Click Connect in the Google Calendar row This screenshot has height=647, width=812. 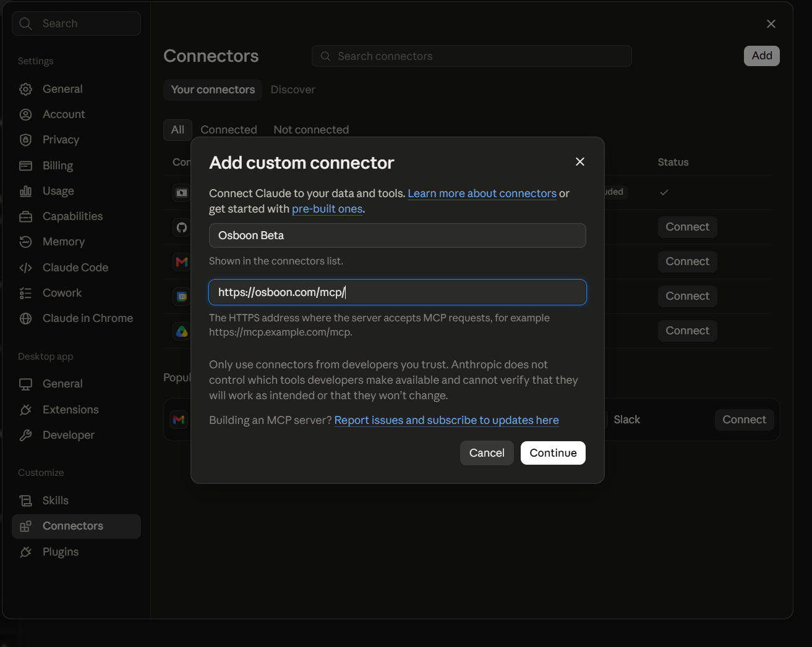pyautogui.click(x=687, y=296)
